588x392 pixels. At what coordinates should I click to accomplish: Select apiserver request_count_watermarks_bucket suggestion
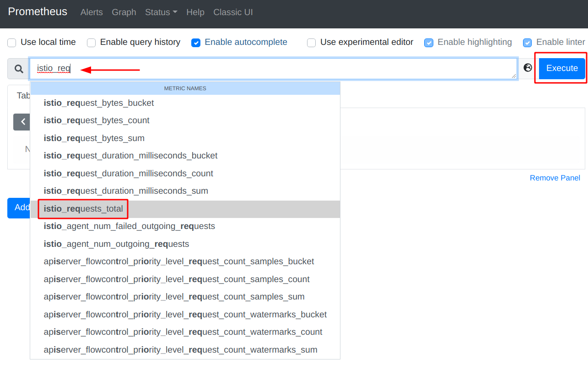coord(185,315)
